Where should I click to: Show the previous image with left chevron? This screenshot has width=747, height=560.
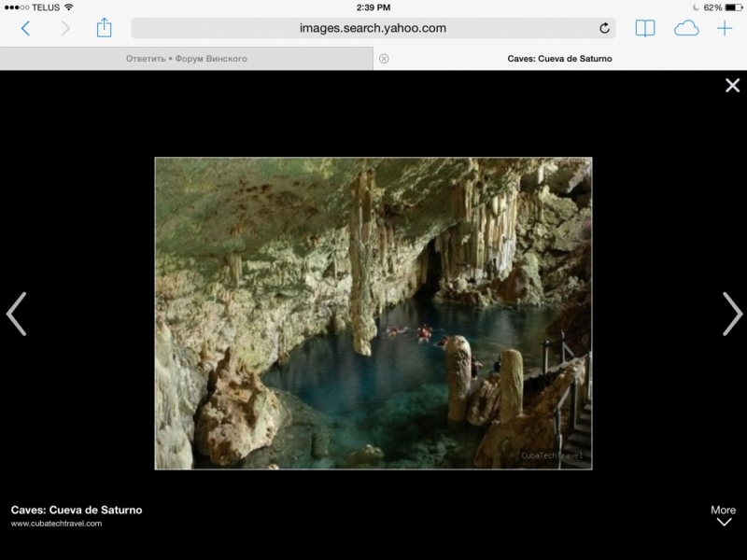(17, 314)
